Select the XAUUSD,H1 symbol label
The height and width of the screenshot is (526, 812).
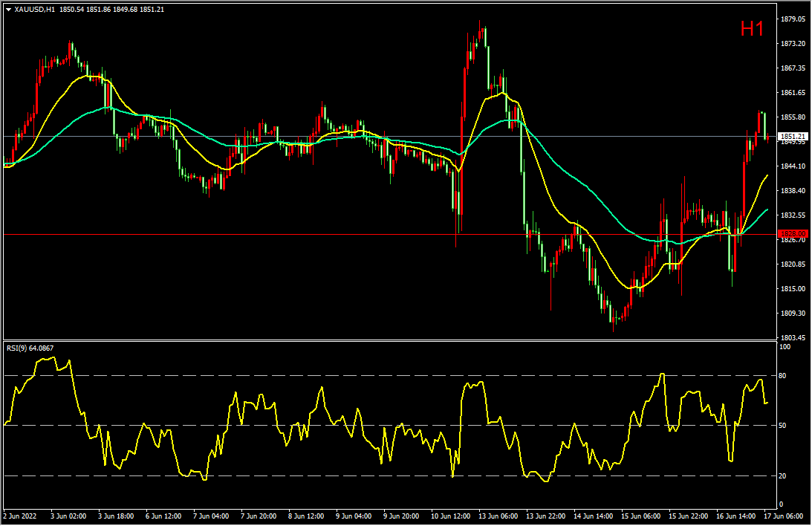tap(35, 10)
